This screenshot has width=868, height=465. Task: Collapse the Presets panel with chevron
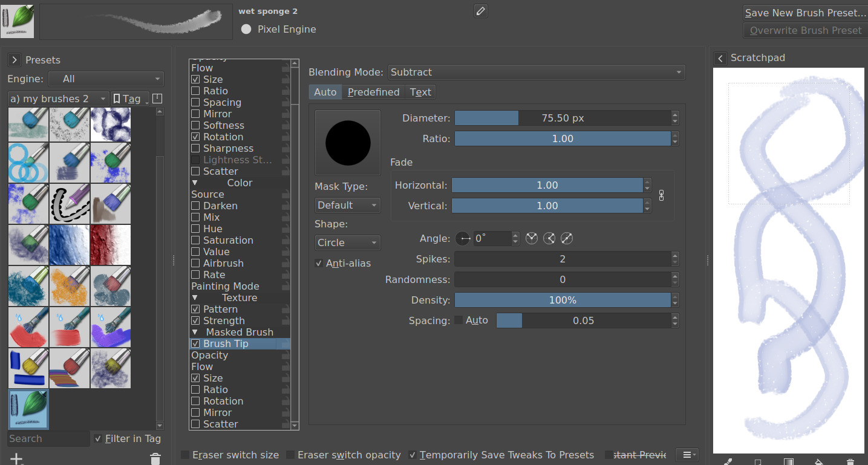tap(15, 60)
